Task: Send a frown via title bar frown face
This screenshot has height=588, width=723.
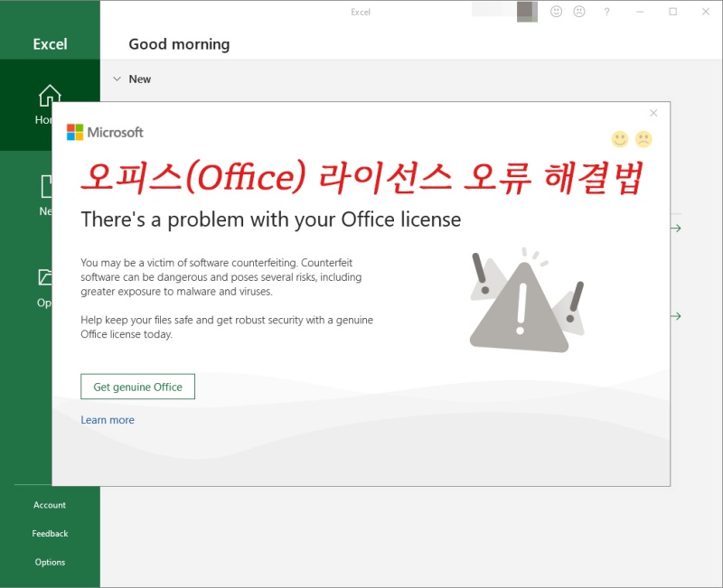Action: click(x=579, y=12)
